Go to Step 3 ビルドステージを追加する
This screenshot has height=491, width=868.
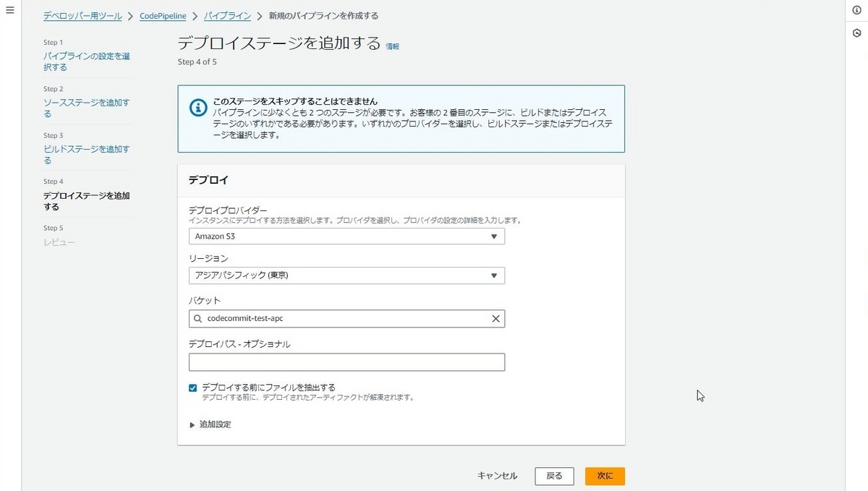click(86, 154)
